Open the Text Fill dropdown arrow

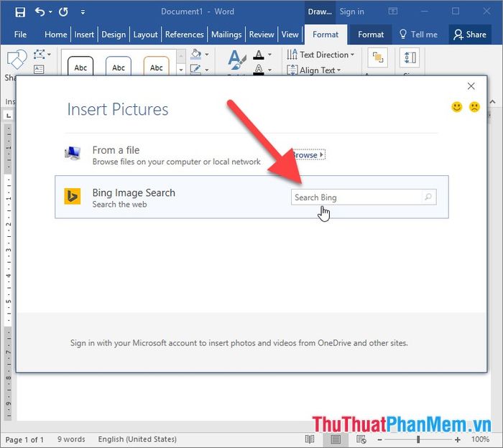coord(269,55)
